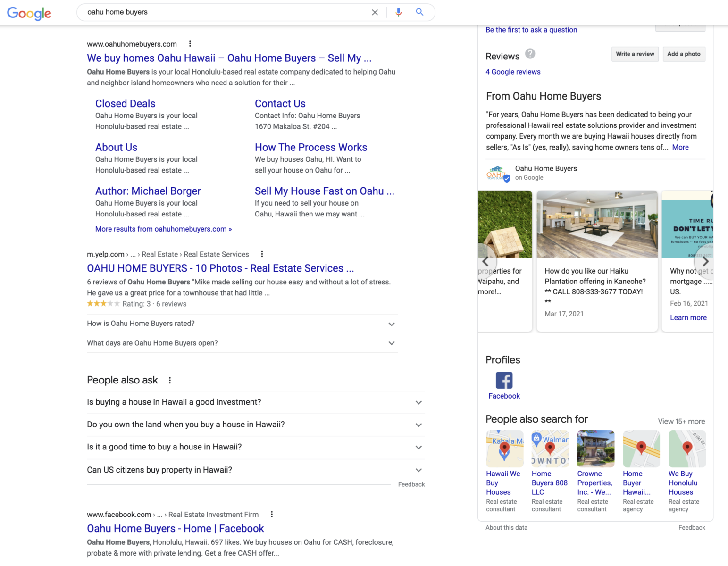Viewport: 728px width, 566px height.
Task: Click the Facebook profile icon
Action: (x=504, y=380)
